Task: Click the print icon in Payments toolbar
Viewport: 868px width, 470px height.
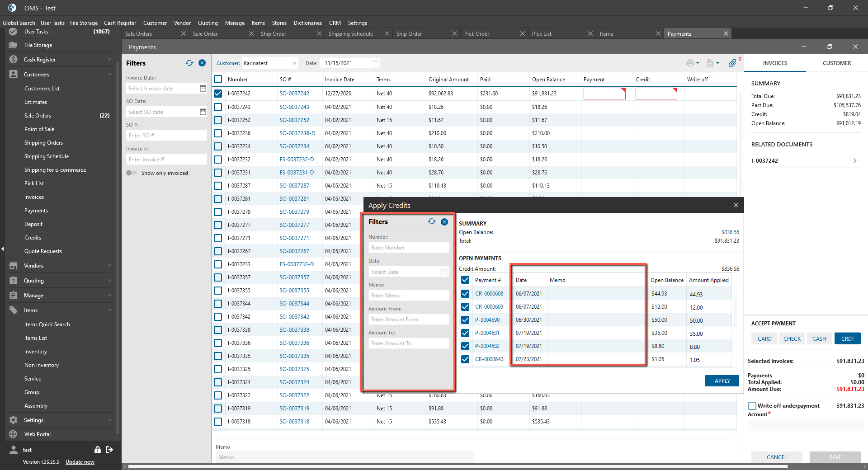Action: (x=690, y=63)
